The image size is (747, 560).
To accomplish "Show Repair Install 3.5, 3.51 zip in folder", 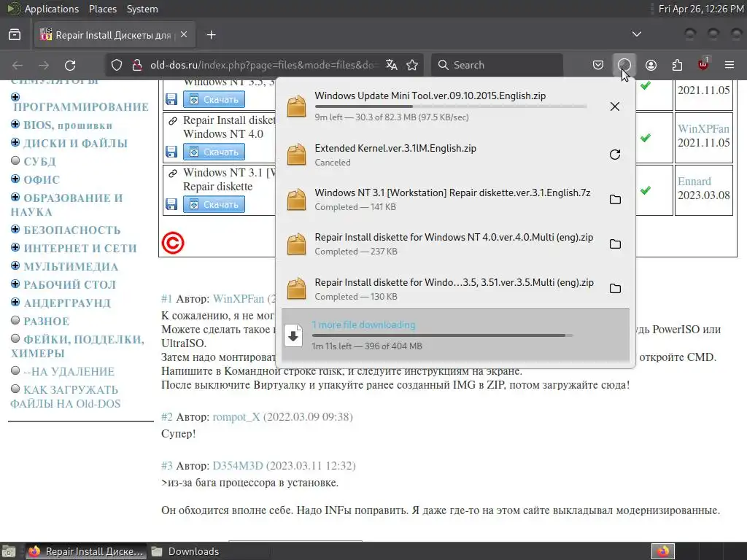I will (615, 289).
